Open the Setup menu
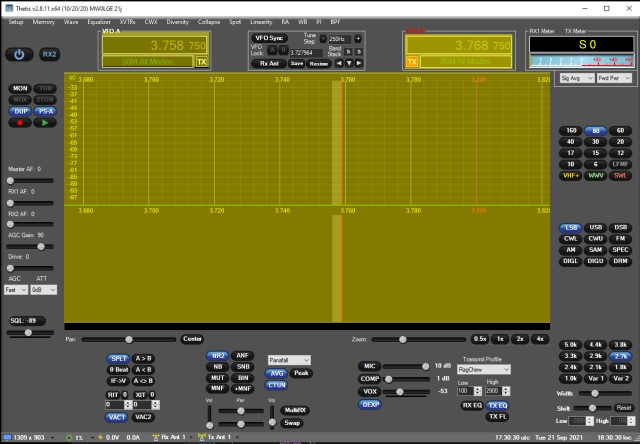The width and height of the screenshot is (640, 444). (16, 22)
